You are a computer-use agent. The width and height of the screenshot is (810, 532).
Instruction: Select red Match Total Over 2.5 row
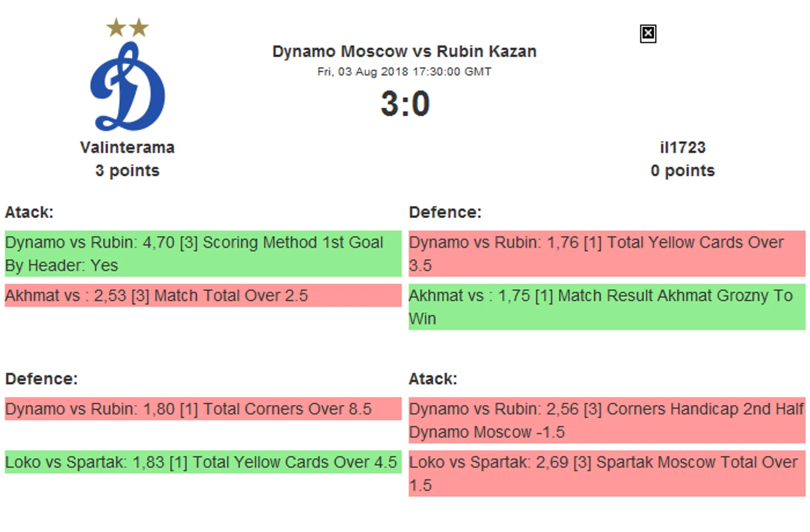(203, 296)
